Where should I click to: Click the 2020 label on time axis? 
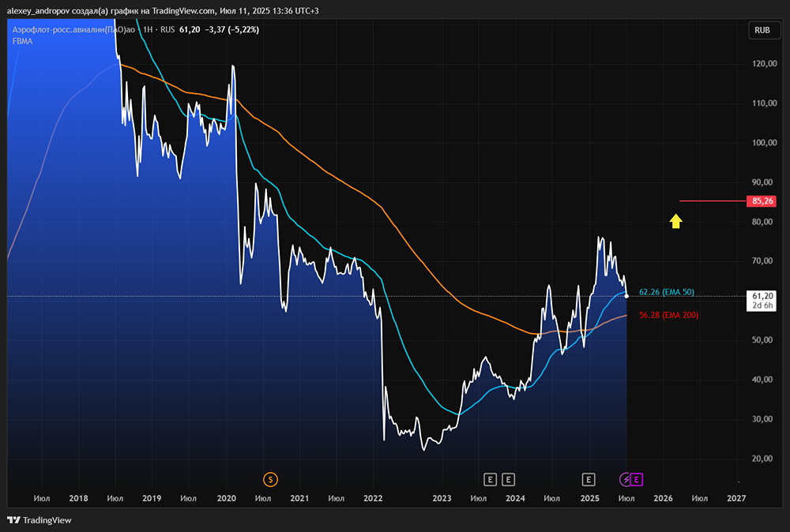click(x=226, y=498)
